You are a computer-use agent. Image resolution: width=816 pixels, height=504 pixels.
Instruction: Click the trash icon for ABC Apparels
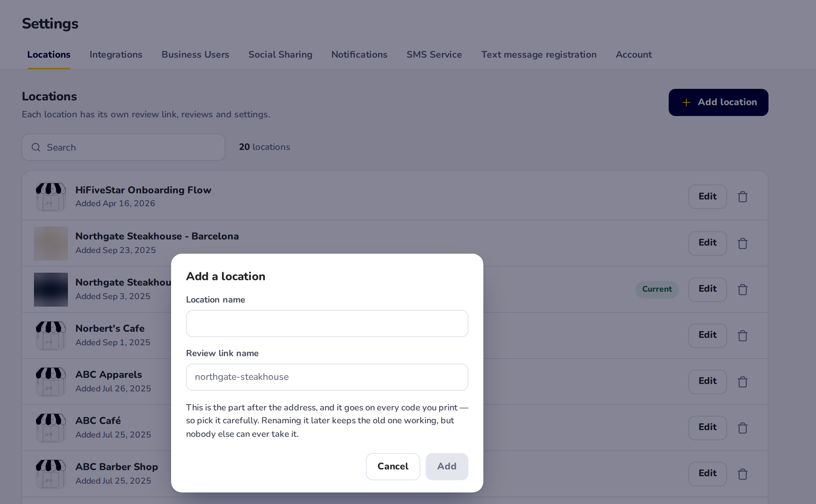click(x=743, y=382)
